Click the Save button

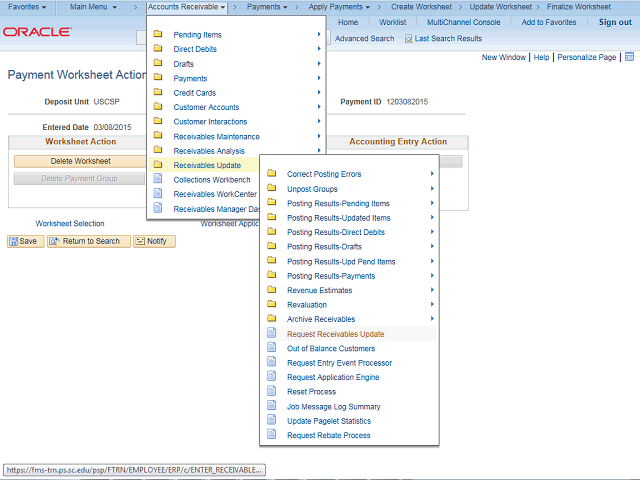coord(24,241)
